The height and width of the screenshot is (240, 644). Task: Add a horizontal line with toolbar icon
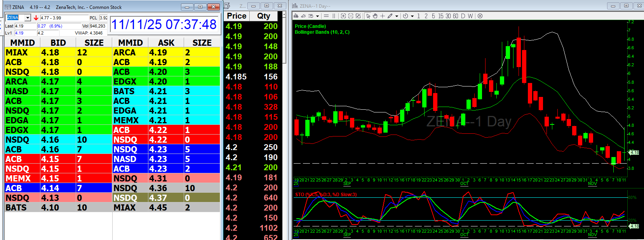[326, 16]
